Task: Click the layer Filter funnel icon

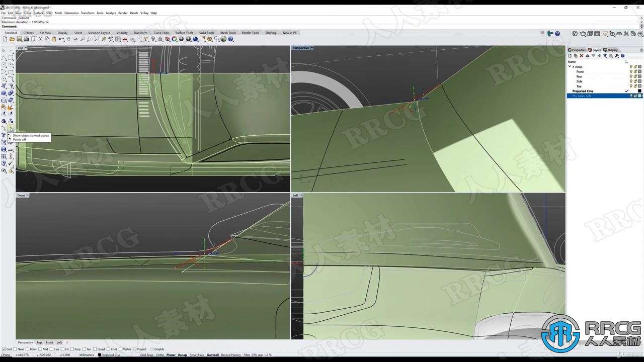Action: (605, 56)
